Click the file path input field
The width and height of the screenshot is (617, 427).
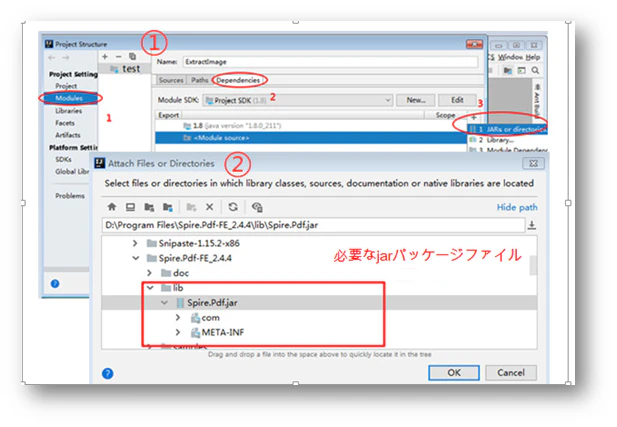313,225
